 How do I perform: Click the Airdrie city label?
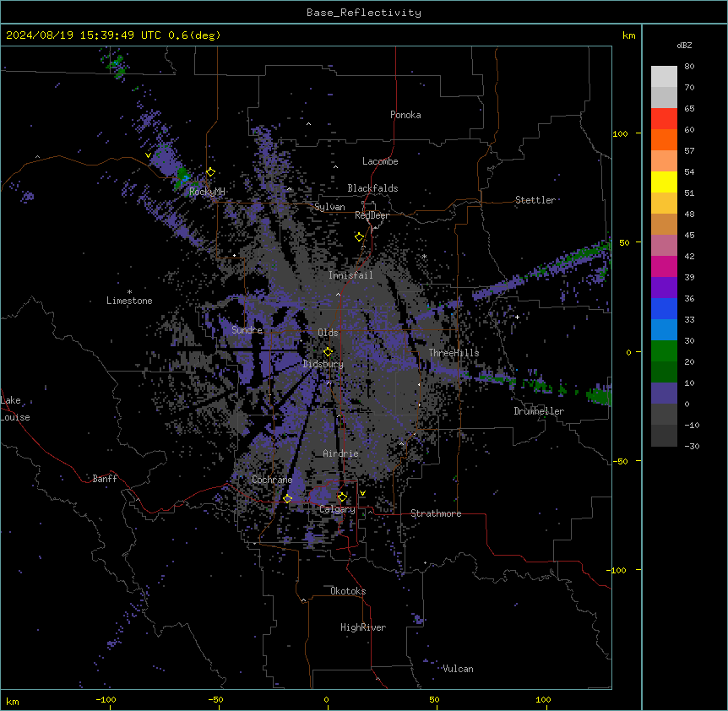coord(340,453)
